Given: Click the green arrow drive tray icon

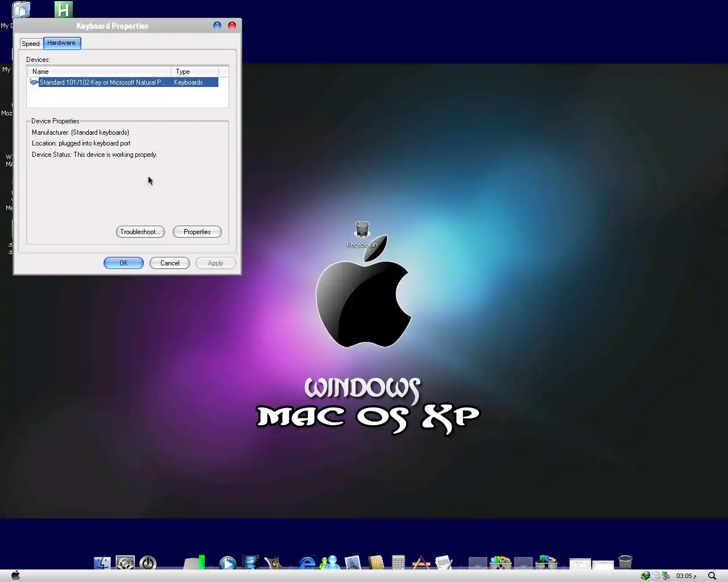Looking at the screenshot, I should click(x=666, y=576).
